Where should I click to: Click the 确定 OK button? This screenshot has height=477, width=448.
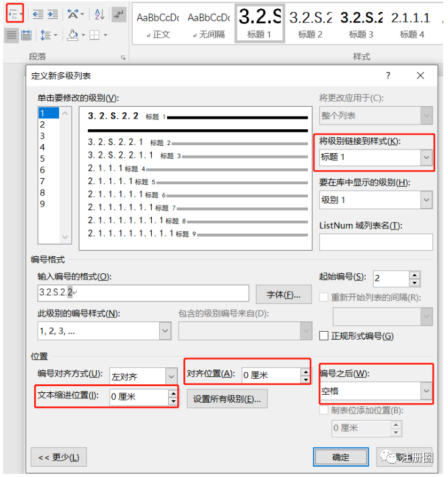[x=341, y=457]
